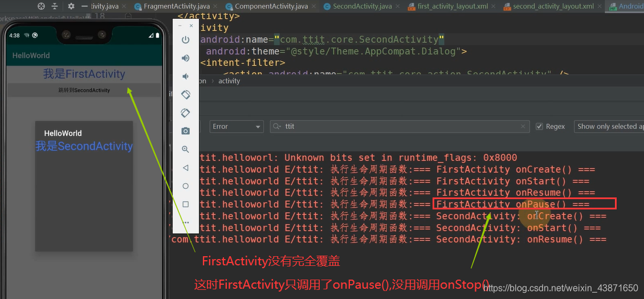Close the FragmentActivity.java tab
Screen dimensions: 644x299
(216, 7)
